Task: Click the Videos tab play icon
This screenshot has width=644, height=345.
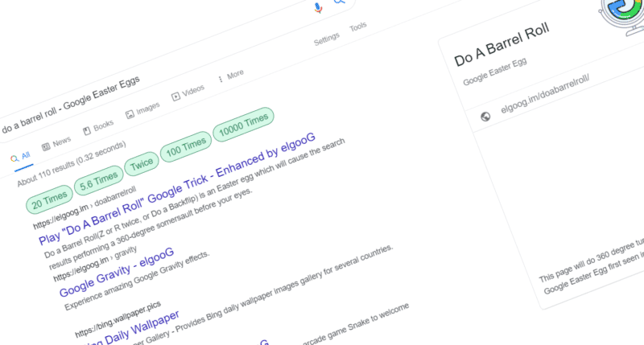Action: coord(175,97)
